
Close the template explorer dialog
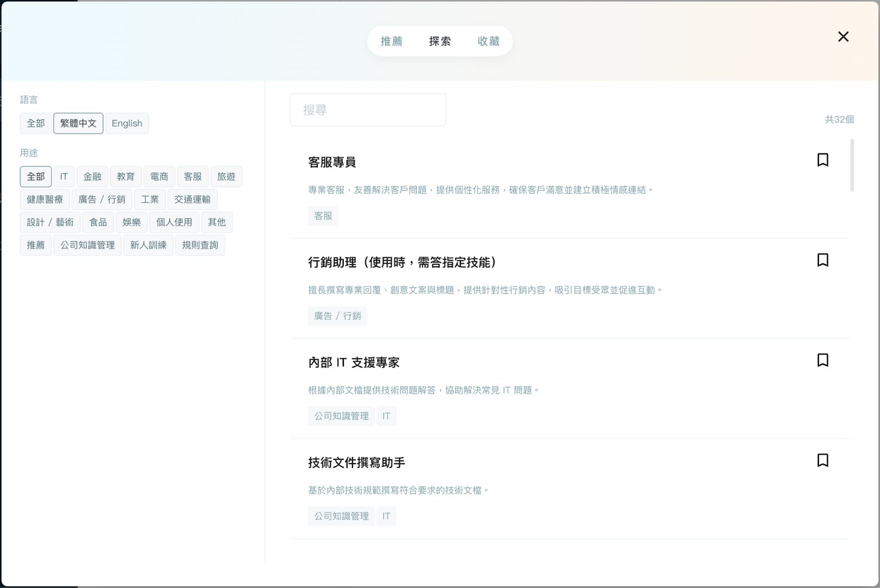843,37
